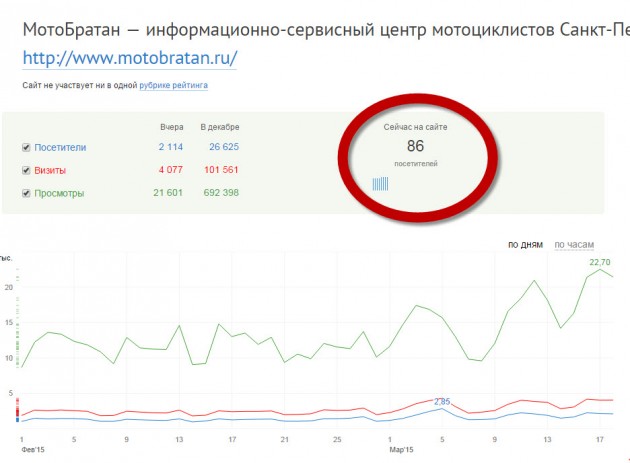Click the 'В декабре' column header
This screenshot has width=630, height=463.
219,127
